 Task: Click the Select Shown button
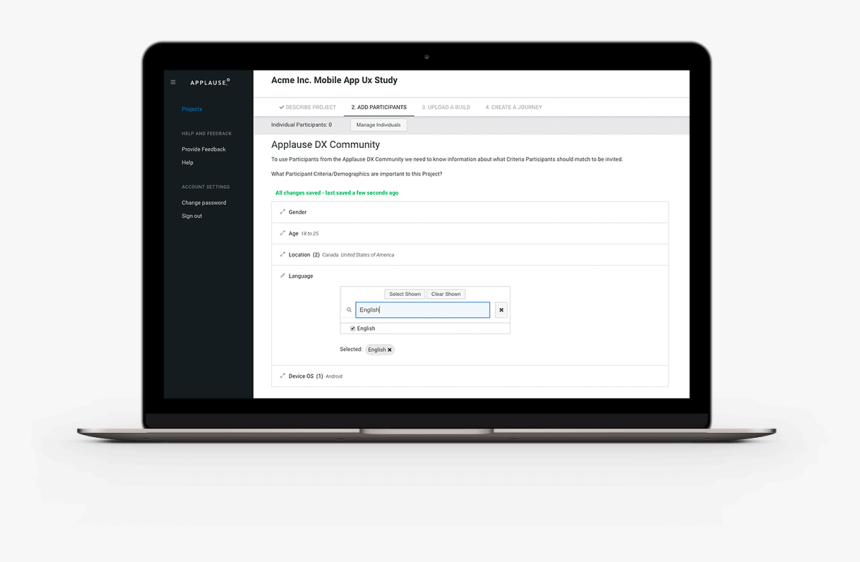pos(405,294)
